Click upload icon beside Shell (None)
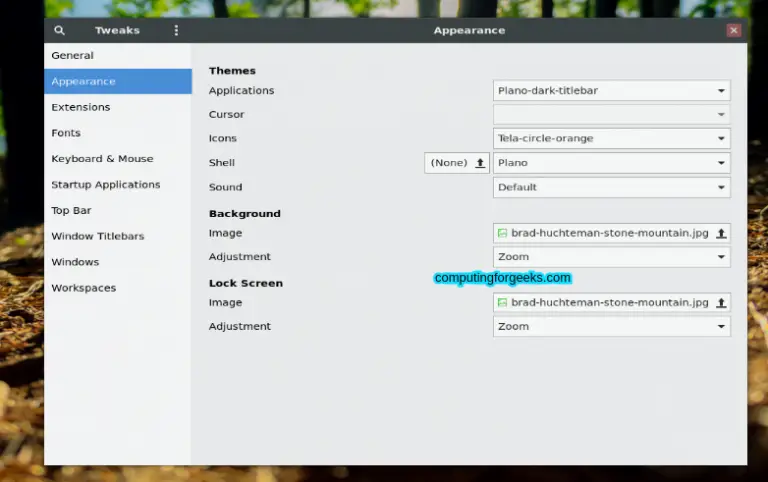Viewport: 768px width, 482px height. (480, 163)
